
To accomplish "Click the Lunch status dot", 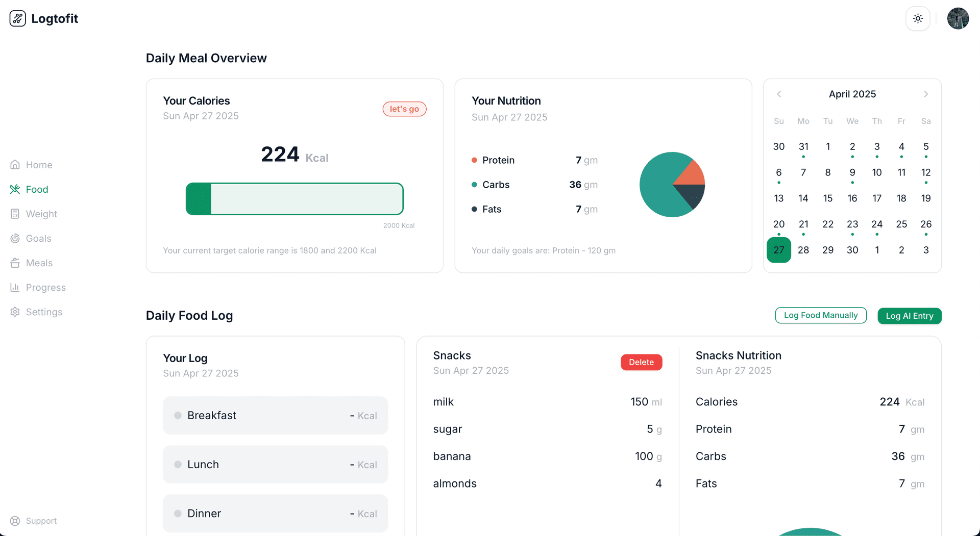I will pyautogui.click(x=178, y=464).
